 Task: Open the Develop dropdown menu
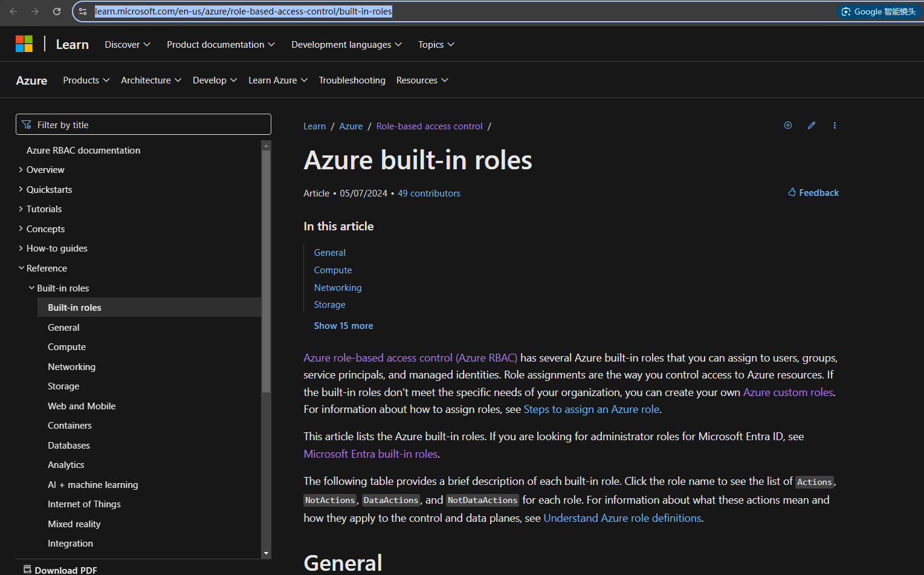pos(215,80)
